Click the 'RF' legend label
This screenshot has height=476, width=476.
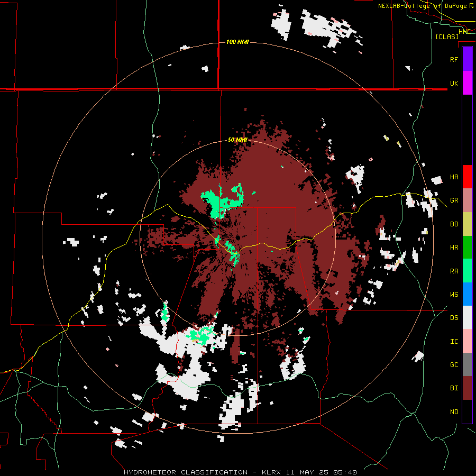click(454, 59)
